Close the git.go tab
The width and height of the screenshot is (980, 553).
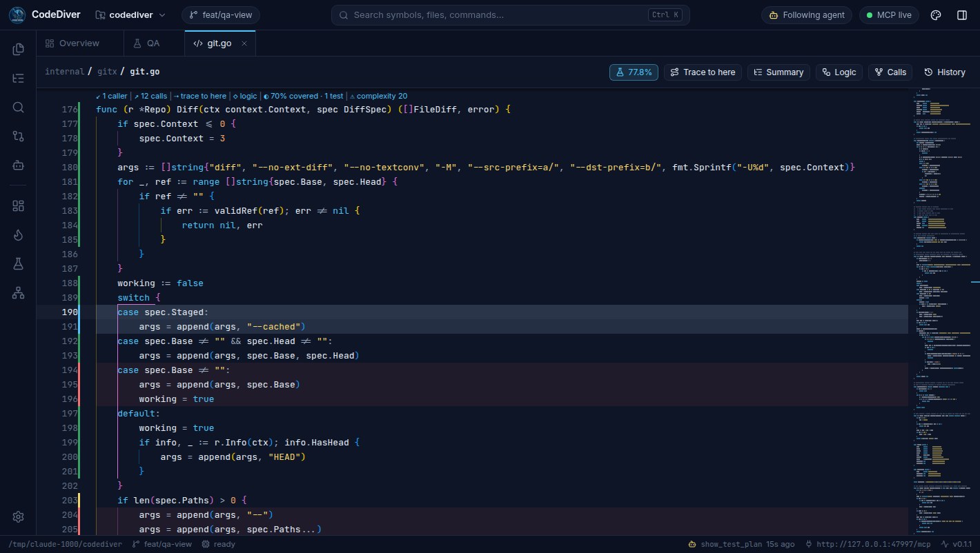click(x=244, y=43)
